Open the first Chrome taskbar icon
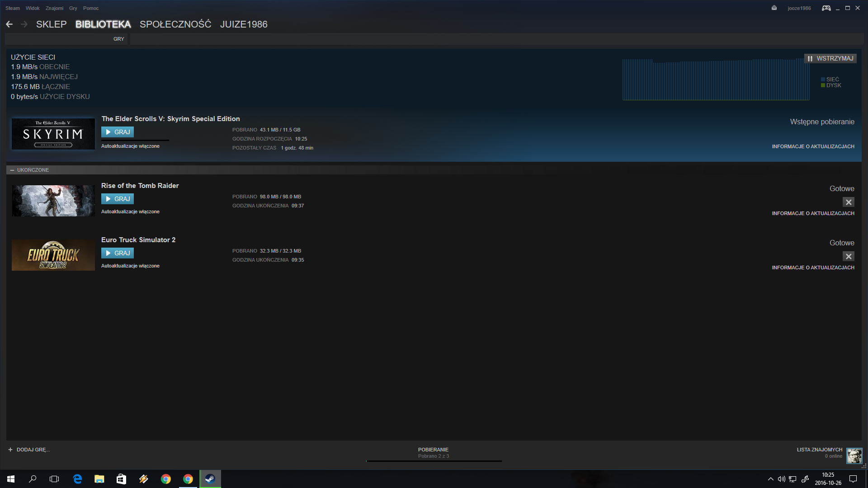The height and width of the screenshot is (488, 868). coord(166,479)
